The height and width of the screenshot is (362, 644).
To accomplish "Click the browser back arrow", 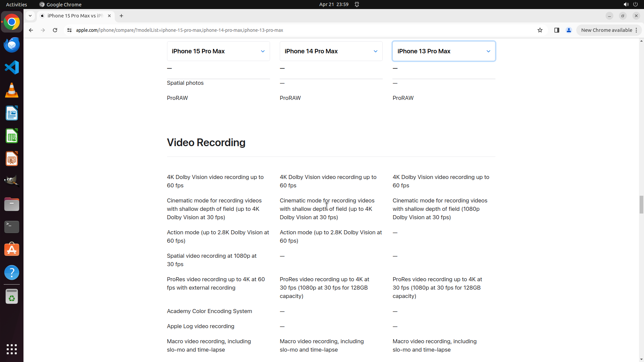I will 31,30.
